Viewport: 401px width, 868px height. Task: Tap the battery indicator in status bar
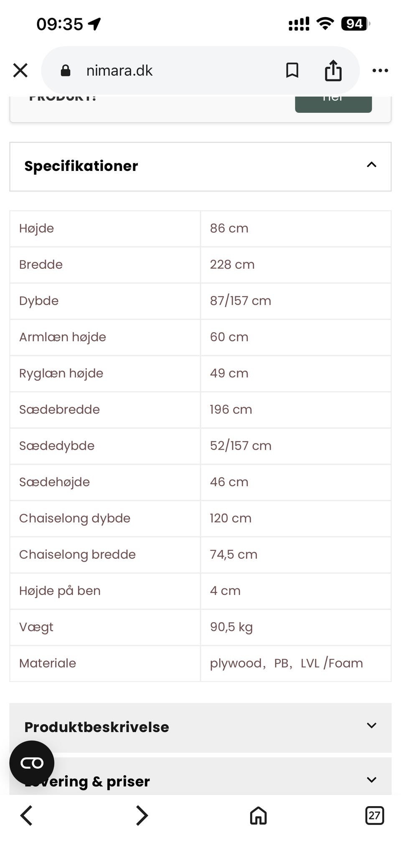pyautogui.click(x=355, y=24)
